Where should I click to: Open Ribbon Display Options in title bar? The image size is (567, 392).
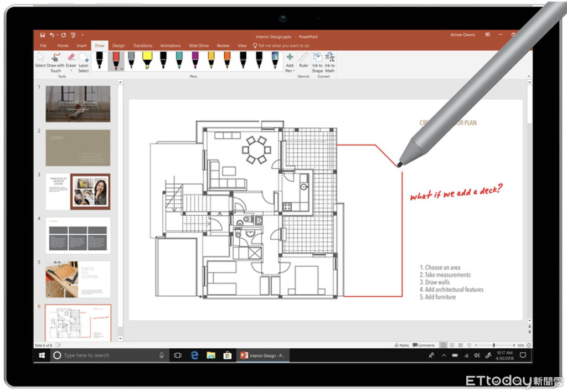tap(487, 35)
